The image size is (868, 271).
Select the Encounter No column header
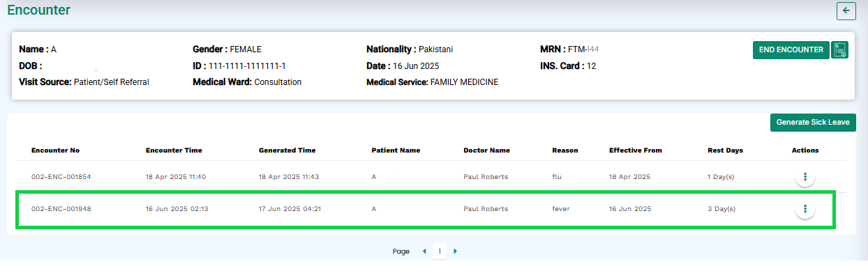[55, 150]
